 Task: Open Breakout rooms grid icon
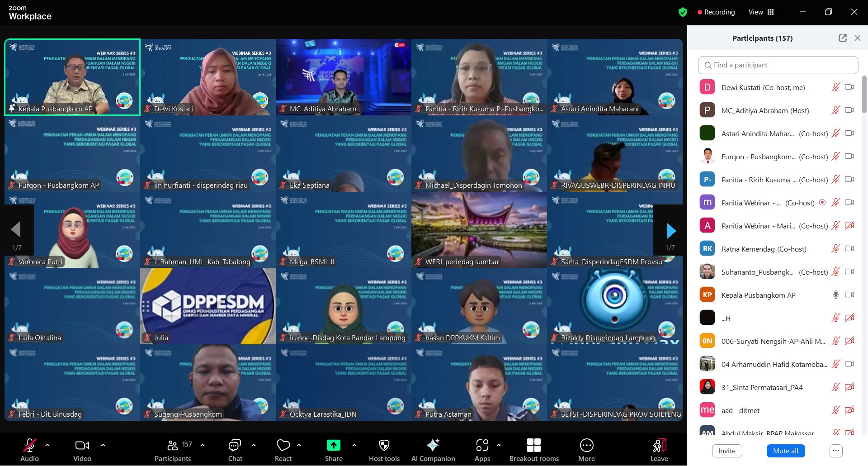point(533,446)
